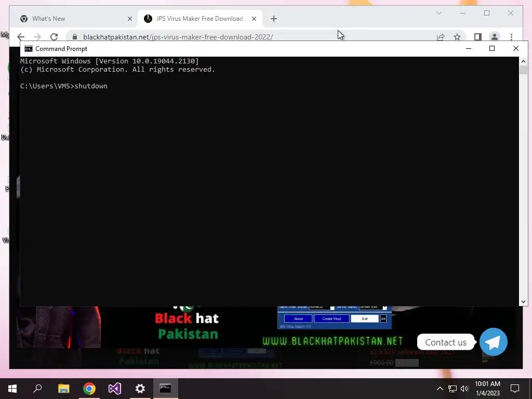
Task: Open Chrome profile avatar menu
Action: click(495, 37)
